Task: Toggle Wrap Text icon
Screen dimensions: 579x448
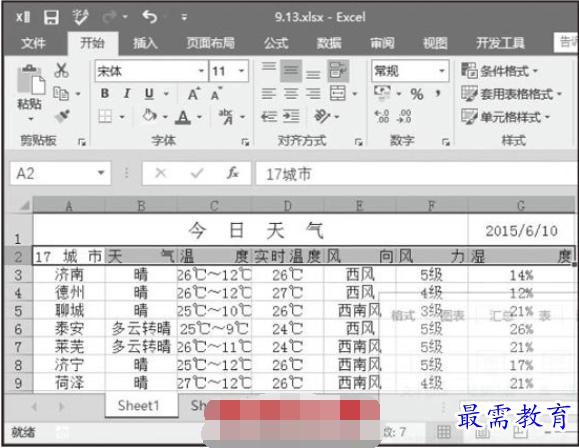Action: (338, 70)
